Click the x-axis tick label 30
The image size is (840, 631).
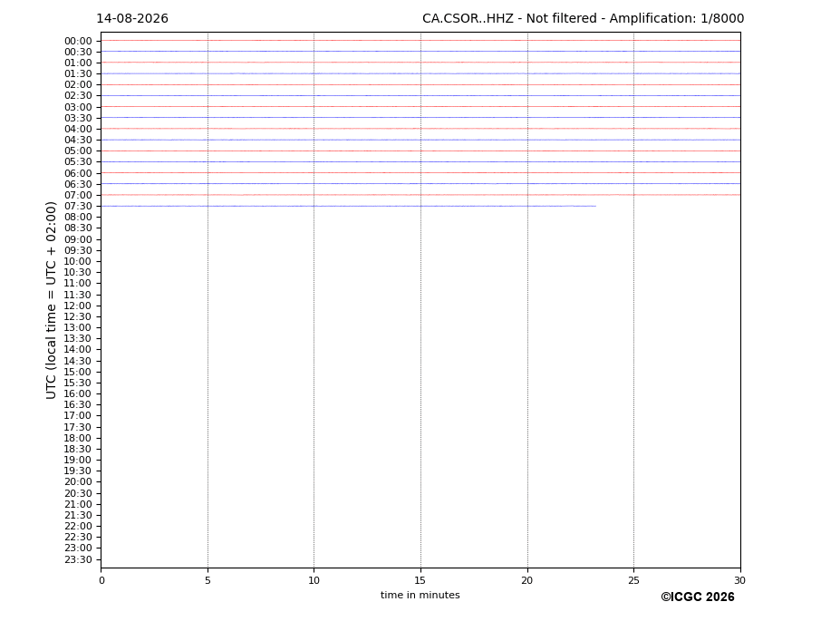[739, 580]
